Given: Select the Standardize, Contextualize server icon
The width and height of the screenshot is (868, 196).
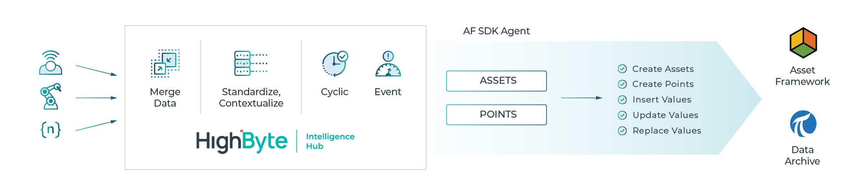Looking at the screenshot, I should [x=251, y=63].
